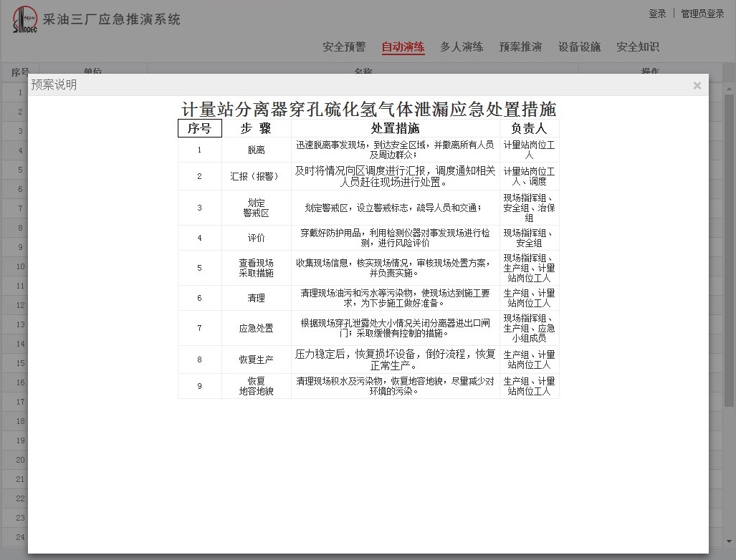The width and height of the screenshot is (736, 560).
Task: Switch to the 自动演练 tab
Action: pos(403,47)
